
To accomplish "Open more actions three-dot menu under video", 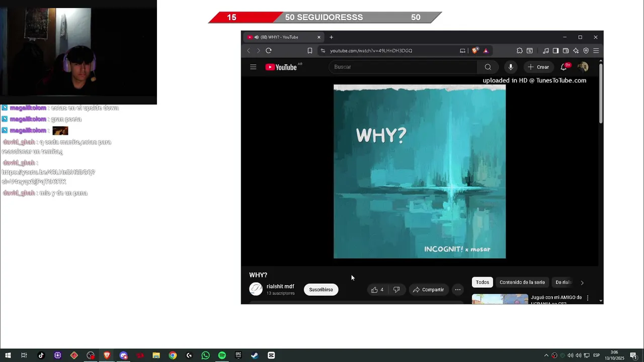I will pyautogui.click(x=457, y=290).
